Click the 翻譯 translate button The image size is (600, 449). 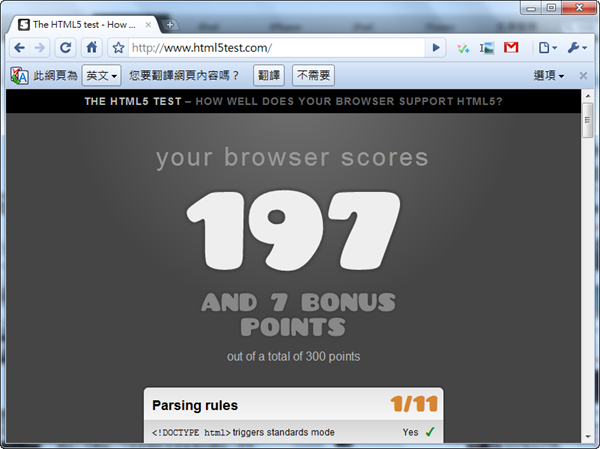(269, 75)
